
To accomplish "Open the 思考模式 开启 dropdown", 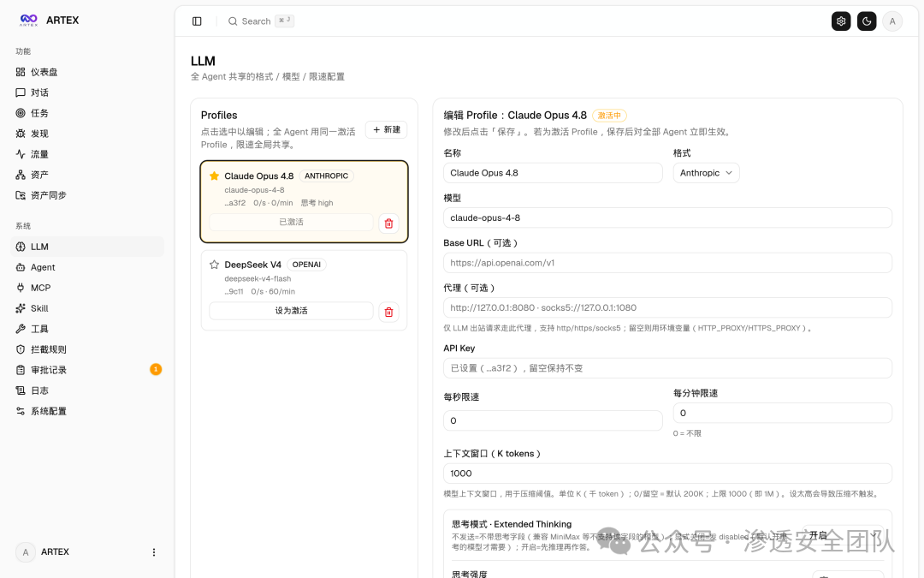I will (844, 535).
